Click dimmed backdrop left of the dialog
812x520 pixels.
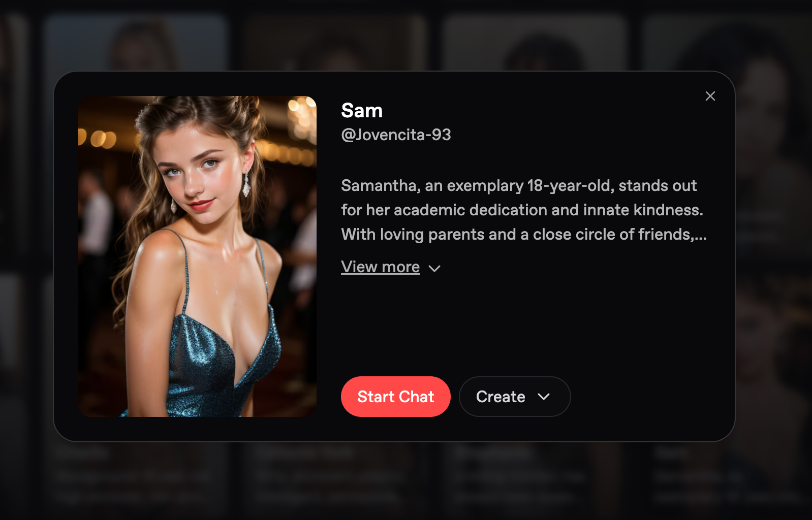[25, 254]
